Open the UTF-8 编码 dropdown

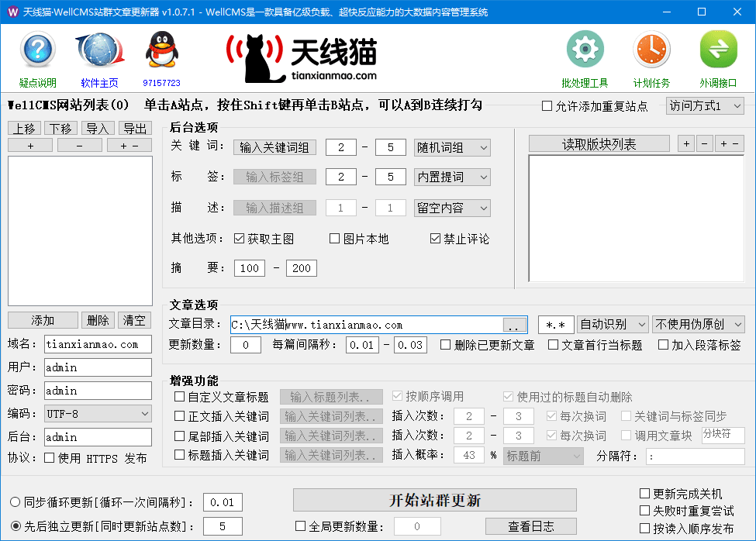[98, 414]
